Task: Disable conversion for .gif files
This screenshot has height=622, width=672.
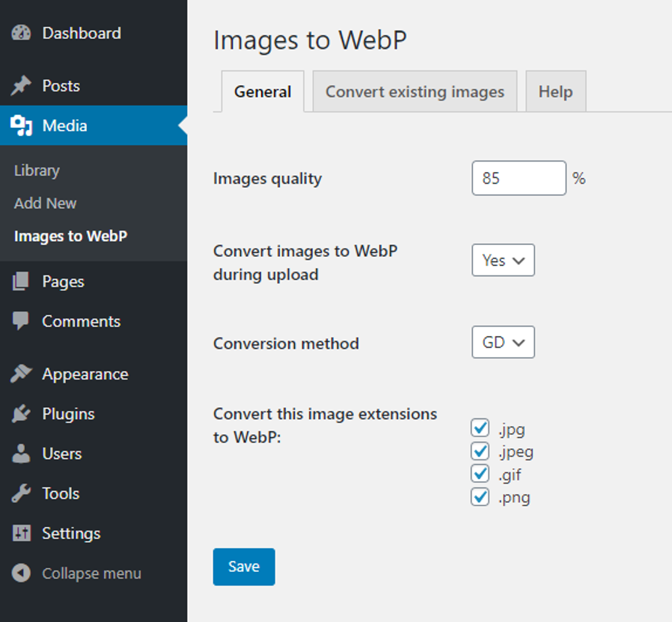Action: (480, 474)
